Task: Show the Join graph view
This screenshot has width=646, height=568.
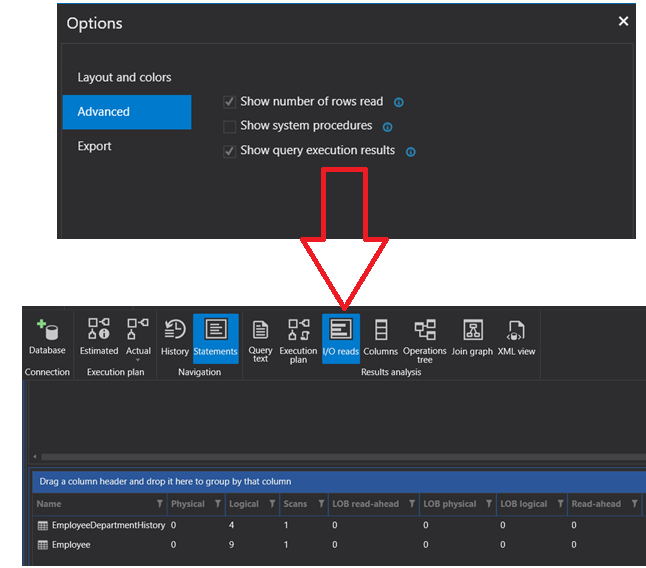Action: (473, 337)
